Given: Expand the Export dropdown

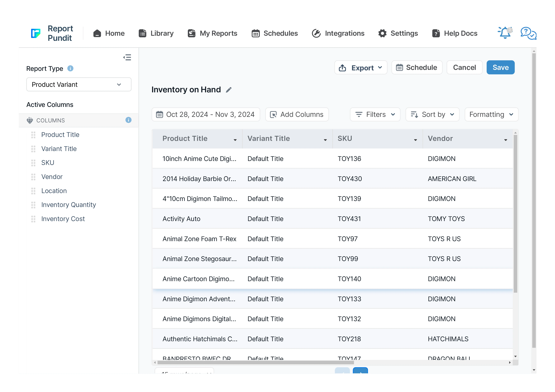Looking at the screenshot, I should tap(361, 68).
